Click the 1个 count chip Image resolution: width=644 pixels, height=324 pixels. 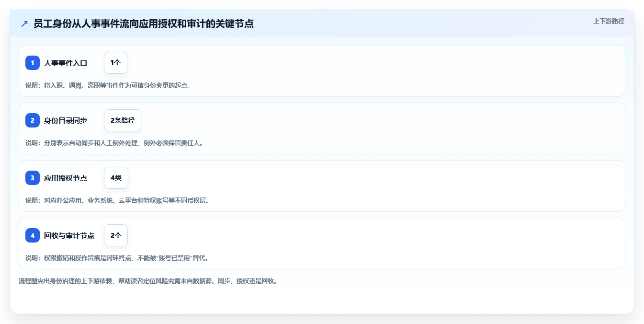click(x=115, y=63)
